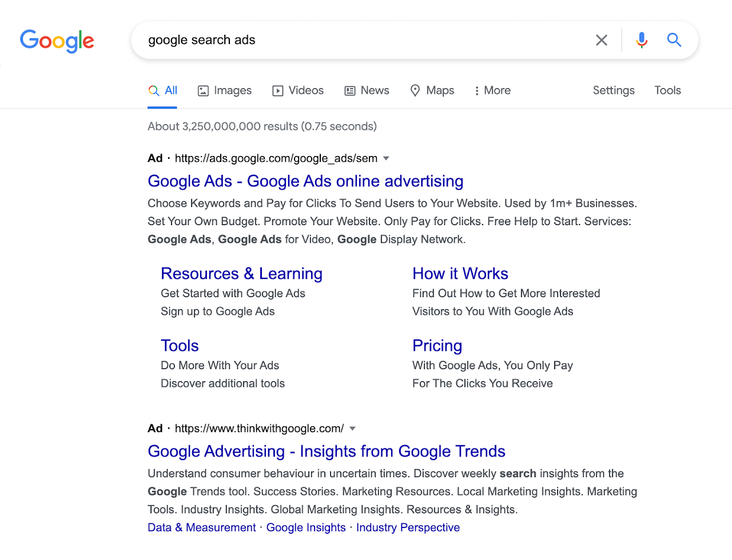Viewport: 732px width, 560px height.
Task: Open the search Tools option
Action: 668,90
